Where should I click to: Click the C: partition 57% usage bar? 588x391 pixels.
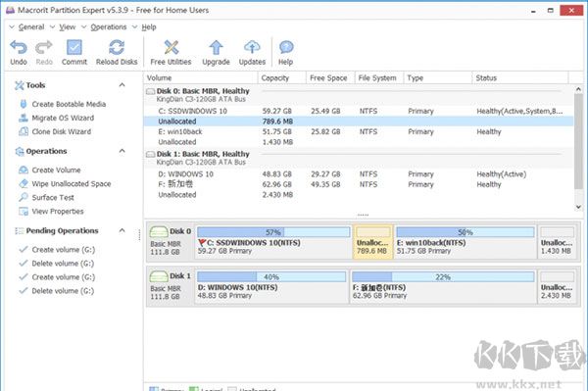tap(273, 232)
